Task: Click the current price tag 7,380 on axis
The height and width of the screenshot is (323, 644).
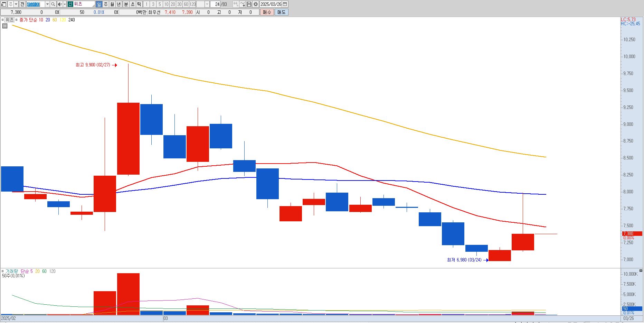Action: (x=632, y=233)
